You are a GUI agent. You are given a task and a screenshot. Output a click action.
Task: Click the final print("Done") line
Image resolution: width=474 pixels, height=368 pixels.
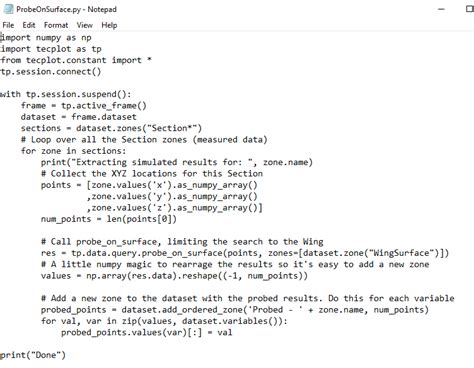(33, 355)
